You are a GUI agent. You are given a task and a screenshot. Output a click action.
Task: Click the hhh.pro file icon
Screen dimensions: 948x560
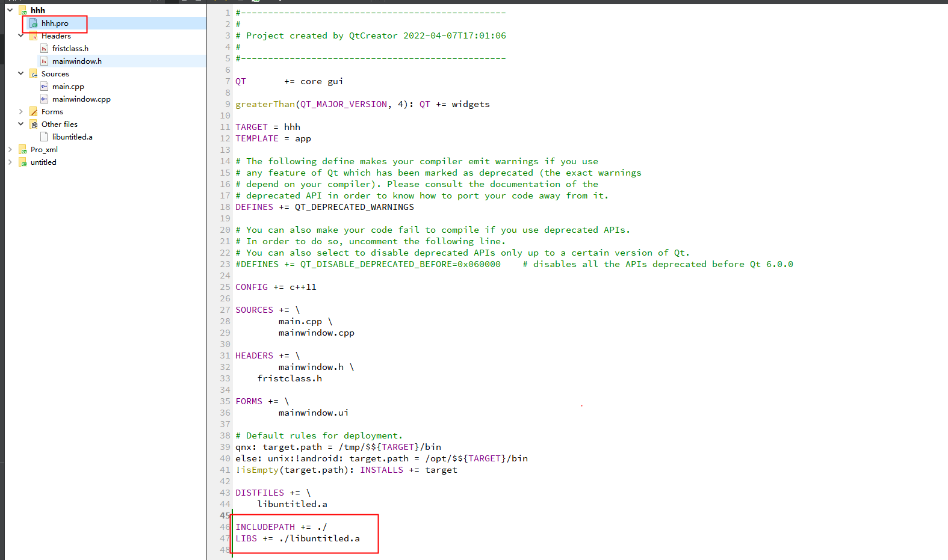[x=34, y=23]
